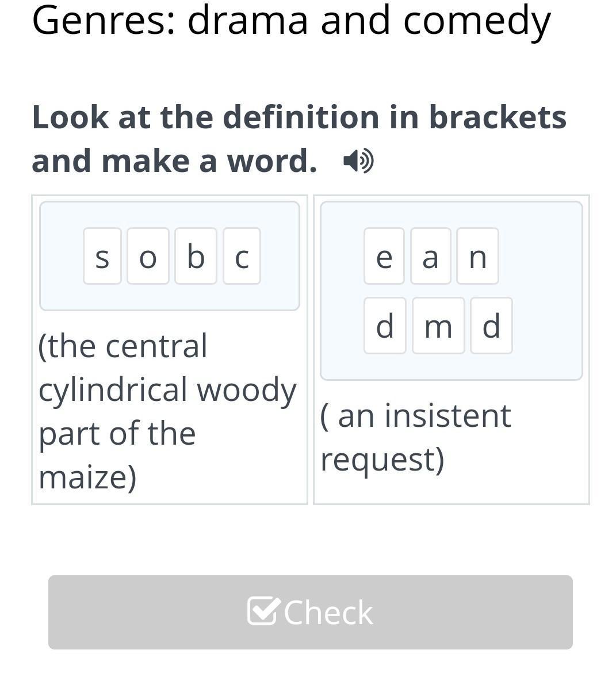Tap the 'd' tile left of 'm'

tap(385, 326)
